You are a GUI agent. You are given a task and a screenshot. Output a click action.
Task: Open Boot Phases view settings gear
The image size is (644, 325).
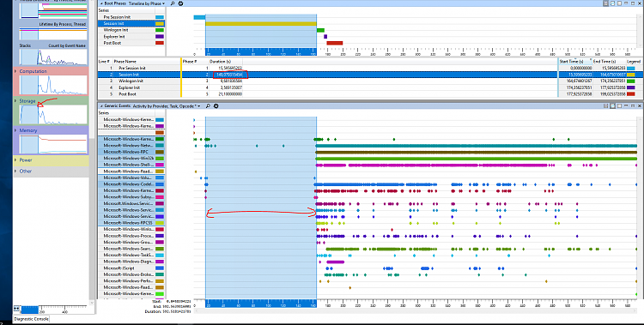pos(180,3)
